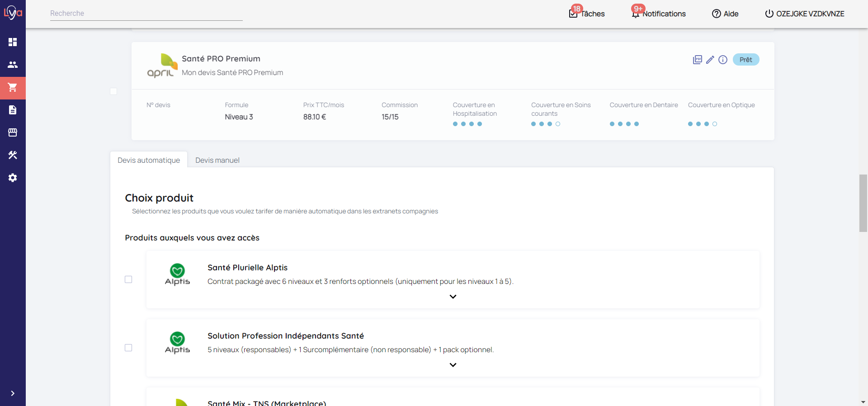The height and width of the screenshot is (406, 868).
Task: Expand Solution Profession Indépendants Santé chevron
Action: coord(453,365)
